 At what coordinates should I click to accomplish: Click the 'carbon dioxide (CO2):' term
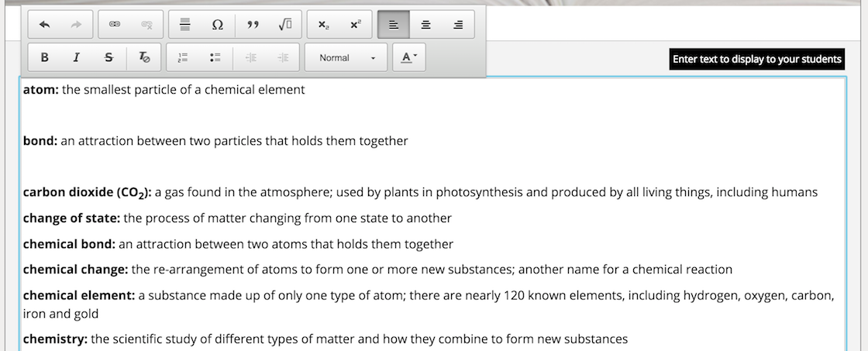(88, 193)
